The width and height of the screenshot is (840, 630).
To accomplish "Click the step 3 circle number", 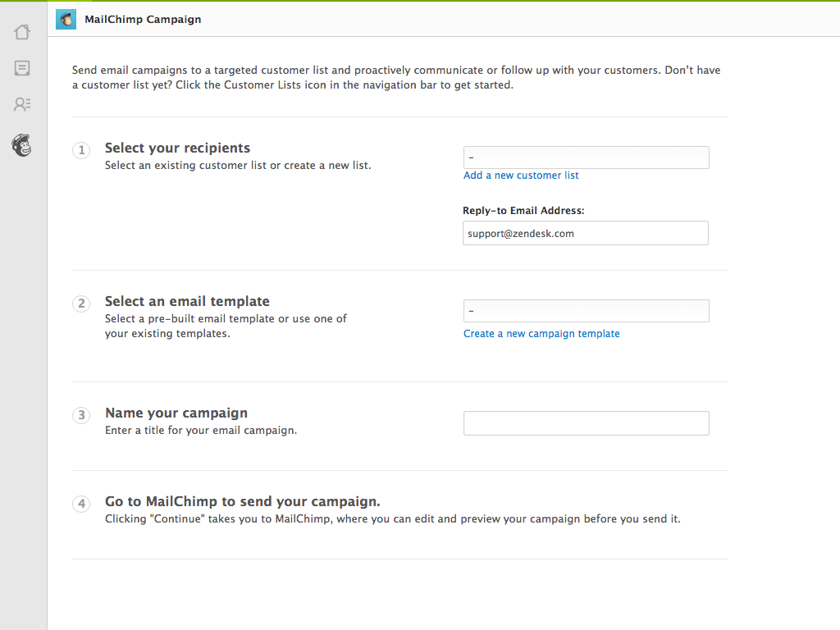I will 81,416.
